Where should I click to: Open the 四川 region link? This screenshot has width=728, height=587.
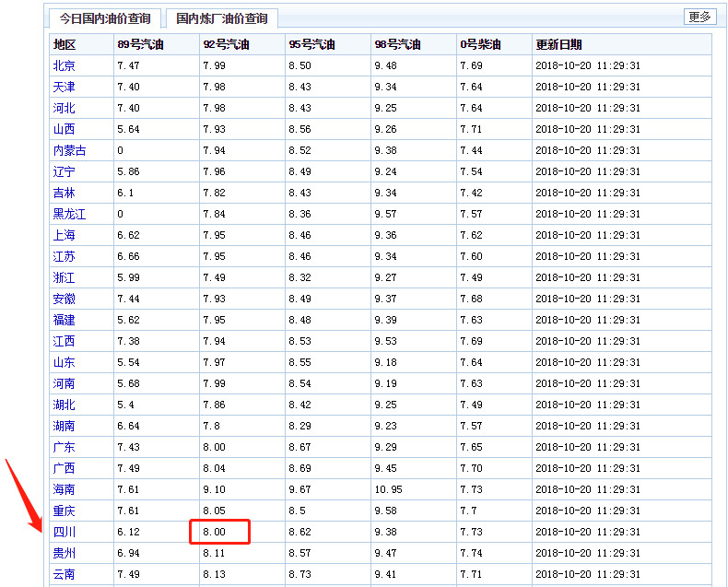(x=65, y=532)
